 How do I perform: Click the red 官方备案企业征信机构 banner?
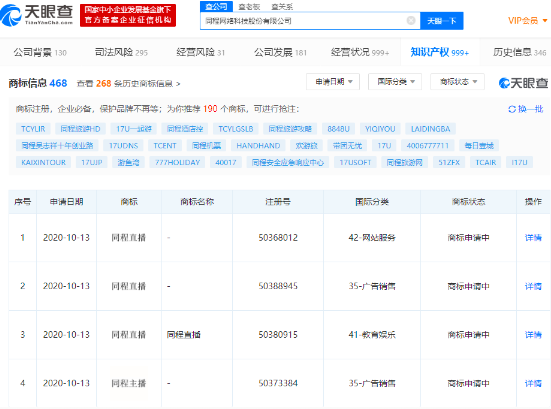(128, 15)
